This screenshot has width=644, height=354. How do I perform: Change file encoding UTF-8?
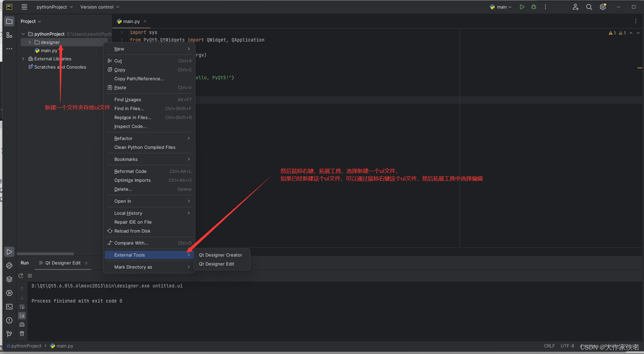click(567, 346)
